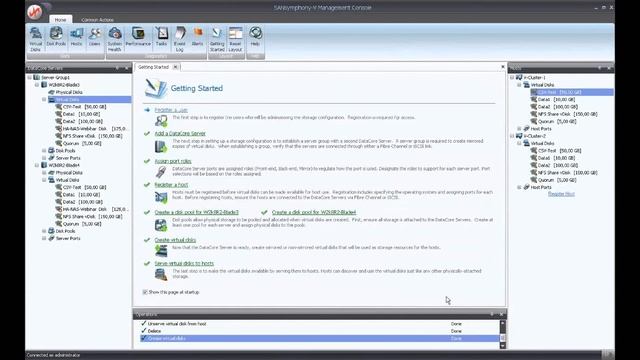The height and width of the screenshot is (360, 640).
Task: Click the Register a user step icon
Action: tap(161, 120)
